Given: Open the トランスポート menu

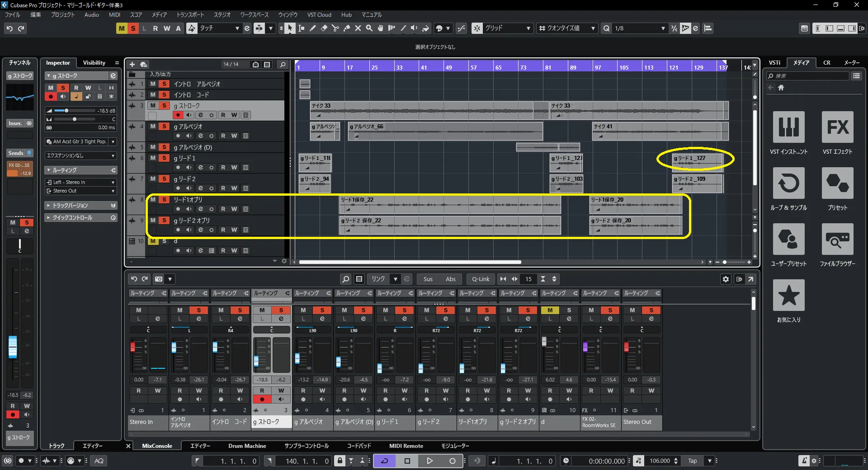Looking at the screenshot, I should pyautogui.click(x=190, y=15).
